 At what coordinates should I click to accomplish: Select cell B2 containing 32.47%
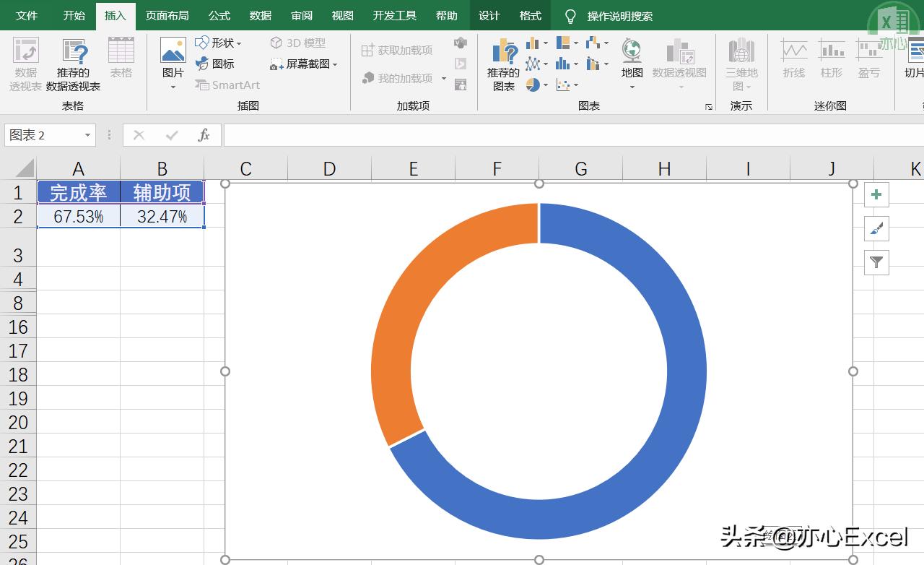pyautogui.click(x=162, y=216)
